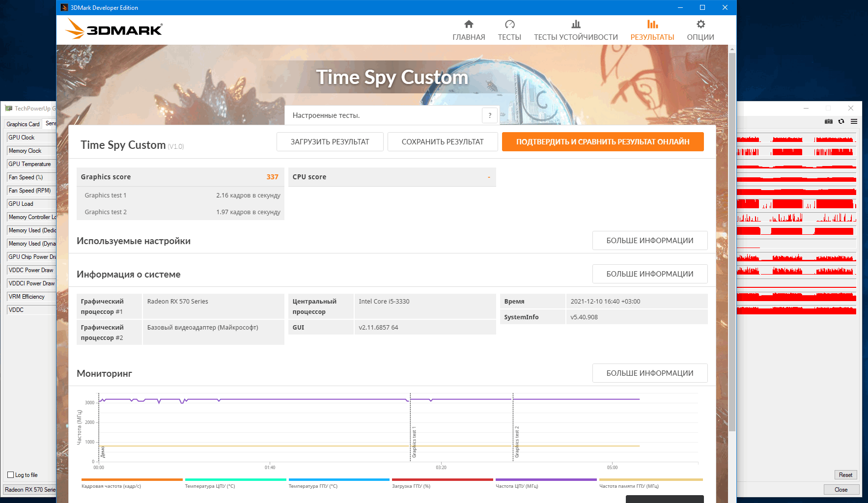Open the GPU-Z hamburger menu icon
The width and height of the screenshot is (868, 503).
point(854,121)
